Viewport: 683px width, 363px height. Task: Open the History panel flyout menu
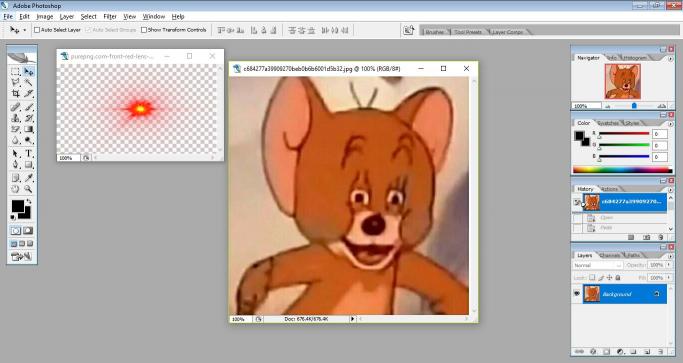coord(670,190)
